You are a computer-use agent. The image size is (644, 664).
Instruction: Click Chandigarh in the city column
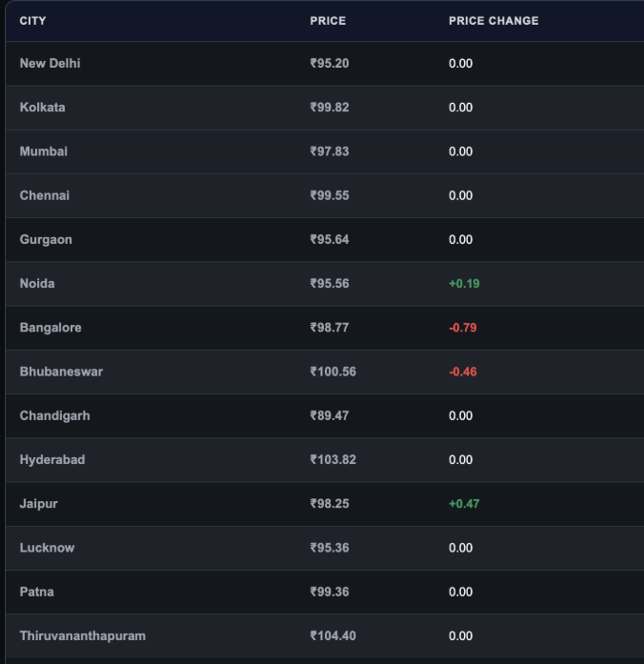(x=54, y=416)
